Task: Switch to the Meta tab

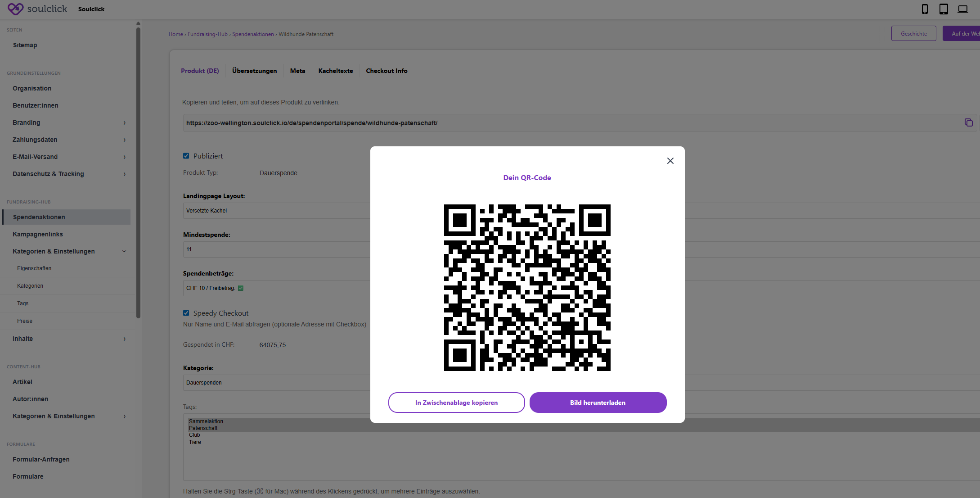Action: pos(297,71)
